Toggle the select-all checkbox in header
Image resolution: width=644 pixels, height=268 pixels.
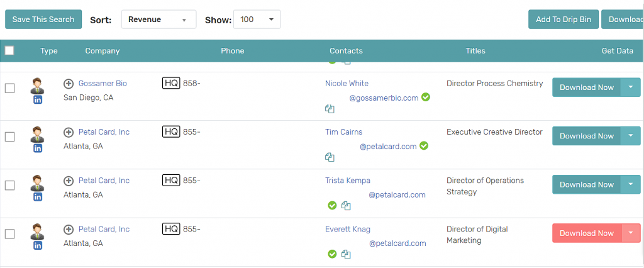pos(9,50)
